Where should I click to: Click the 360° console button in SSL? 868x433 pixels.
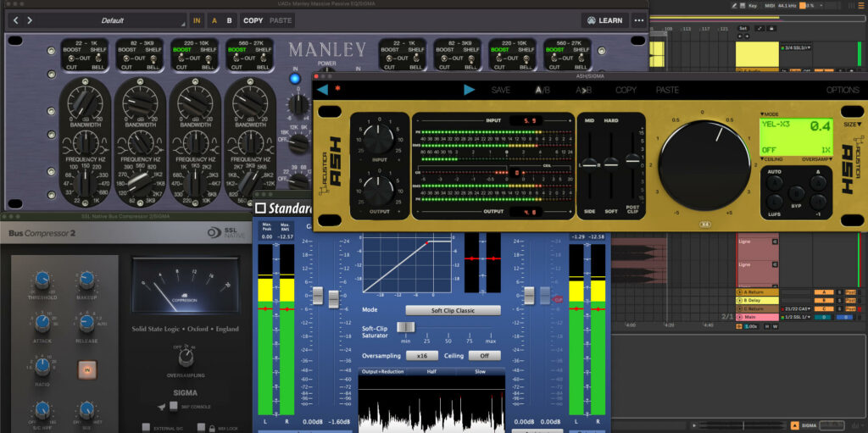tap(173, 407)
